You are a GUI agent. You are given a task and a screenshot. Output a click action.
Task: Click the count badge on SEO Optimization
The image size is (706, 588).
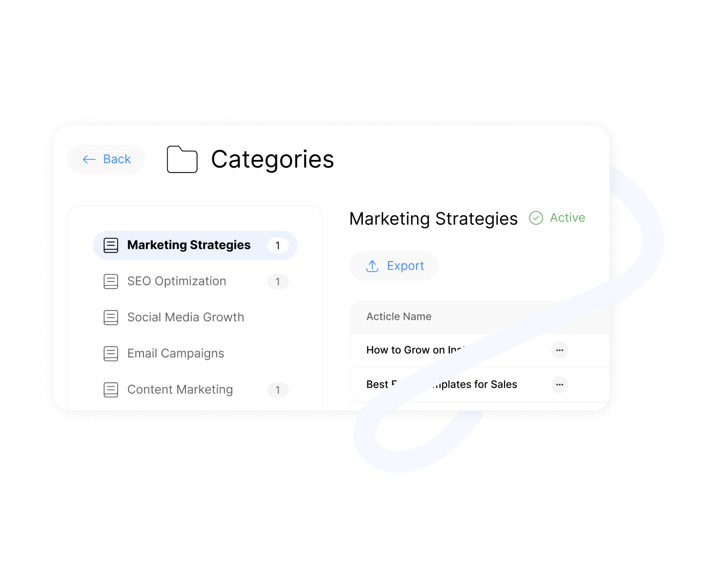(278, 281)
